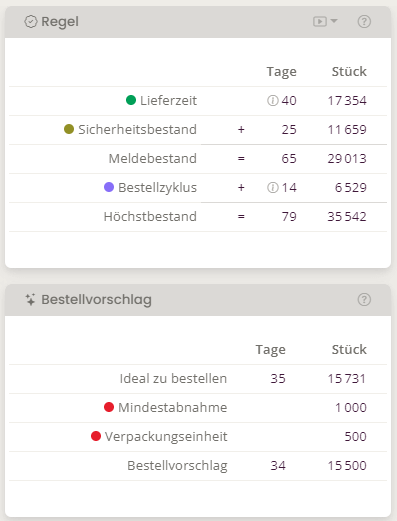This screenshot has height=521, width=397.
Task: Click the video play icon in Regel panel
Action: (320, 22)
